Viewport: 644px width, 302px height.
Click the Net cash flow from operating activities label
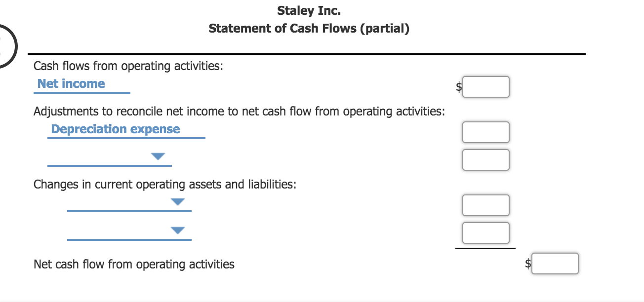tap(133, 264)
